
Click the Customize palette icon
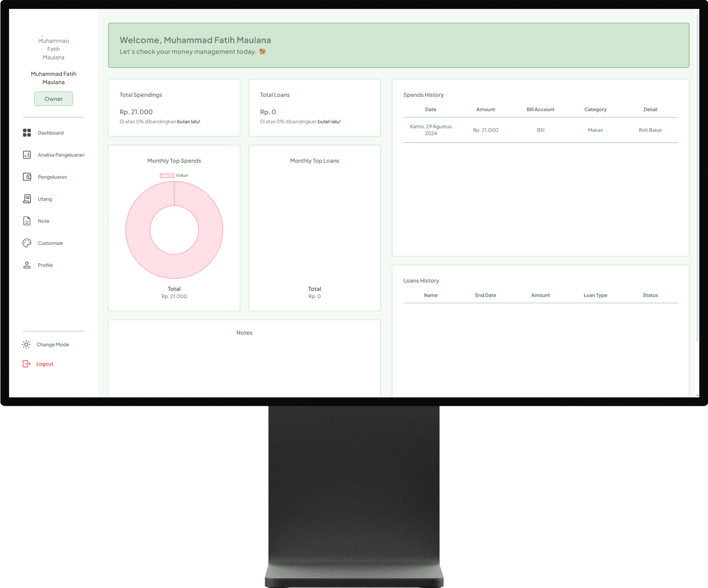click(x=27, y=243)
